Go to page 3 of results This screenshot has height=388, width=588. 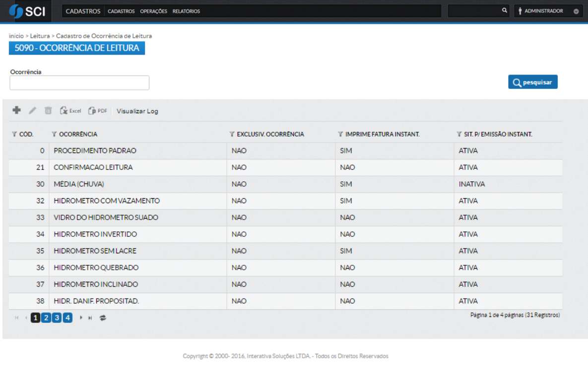click(57, 317)
